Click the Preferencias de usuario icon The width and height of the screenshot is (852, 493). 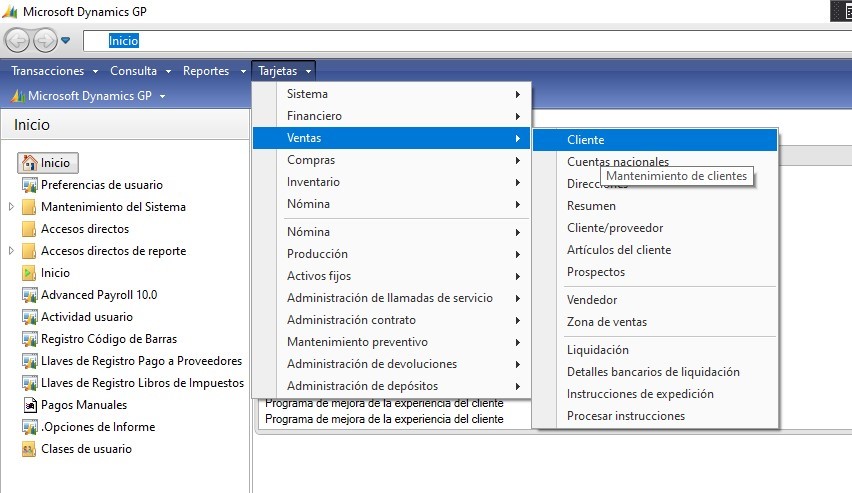click(29, 185)
